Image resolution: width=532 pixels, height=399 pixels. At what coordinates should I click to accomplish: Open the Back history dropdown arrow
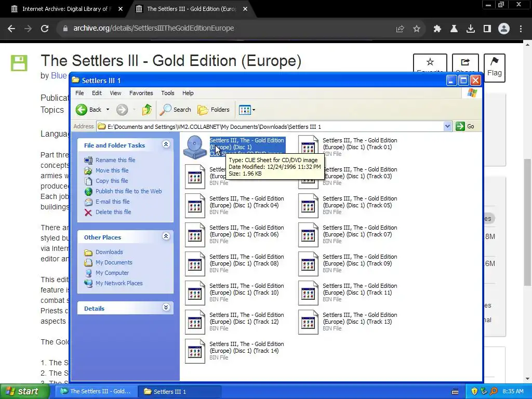[108, 110]
